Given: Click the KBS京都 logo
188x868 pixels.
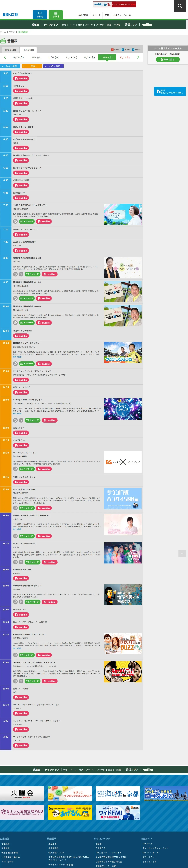Looking at the screenshot, I should point(10,15).
